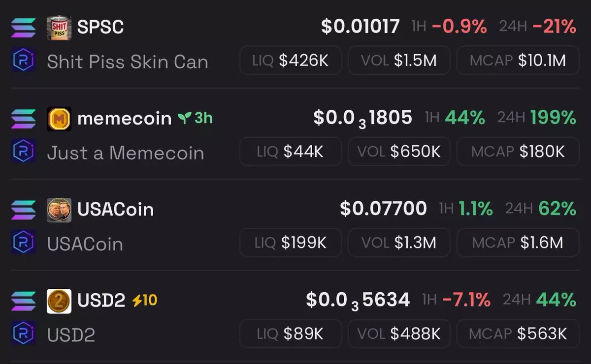Select the USACoin price $0.07700
The height and width of the screenshot is (364, 591).
pos(383,209)
